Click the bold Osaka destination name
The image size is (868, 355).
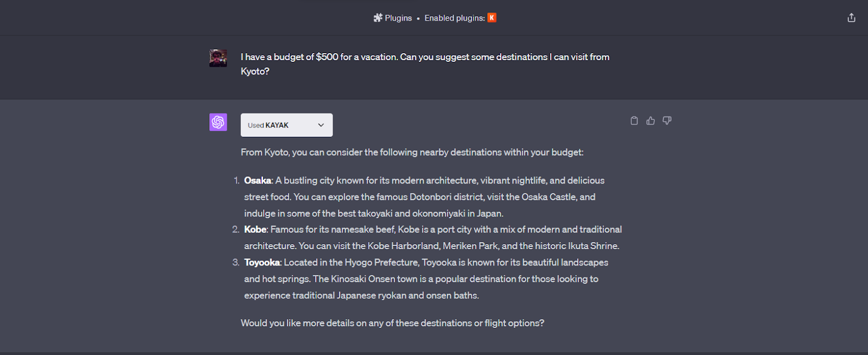258,180
